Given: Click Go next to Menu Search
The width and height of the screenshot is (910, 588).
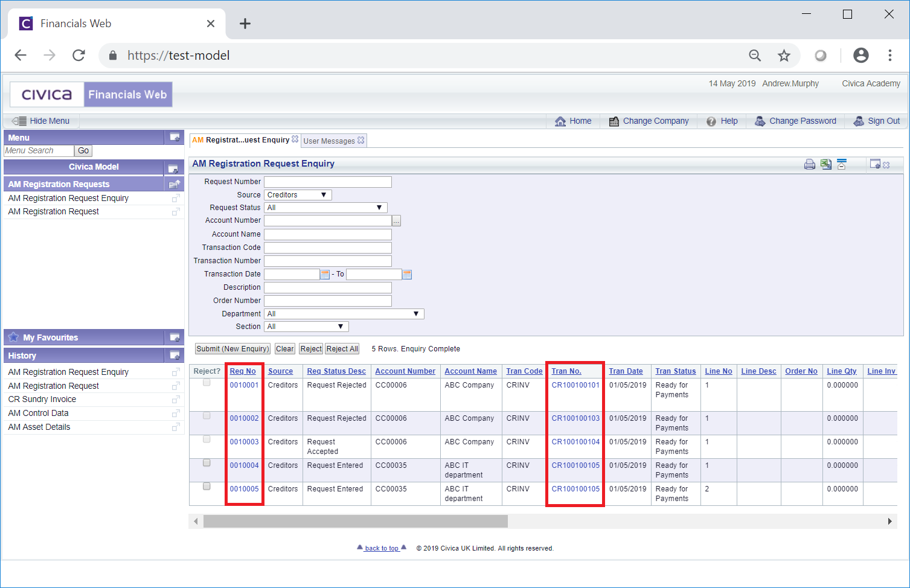Looking at the screenshot, I should (83, 151).
